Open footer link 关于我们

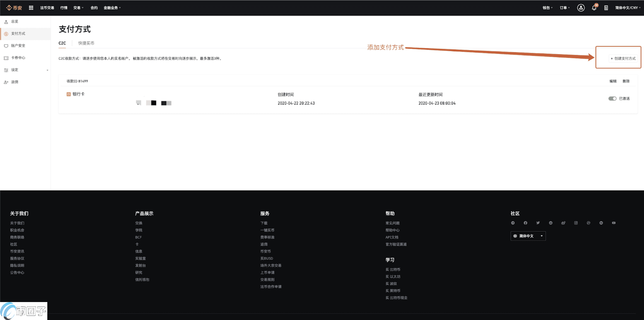click(x=17, y=223)
